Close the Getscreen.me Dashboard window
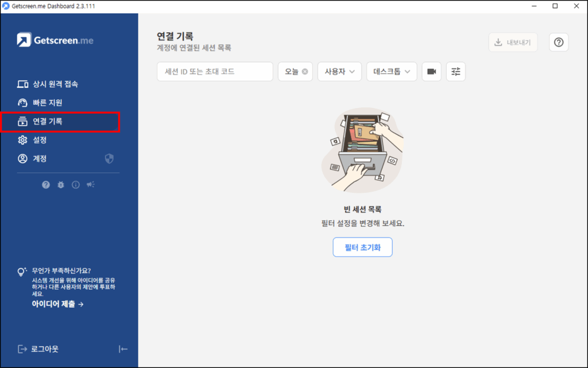Screen dimensions: 588x368 click(x=577, y=6)
